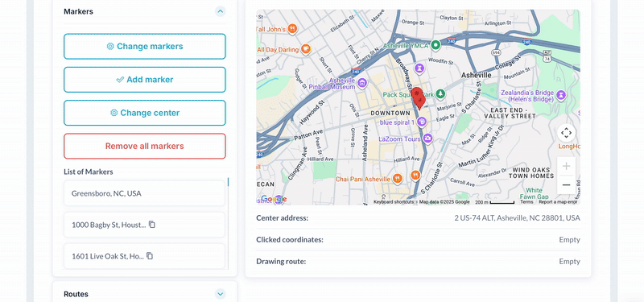The width and height of the screenshot is (644, 302).
Task: Copy the 1000 Bagby St address
Action: [x=152, y=225]
